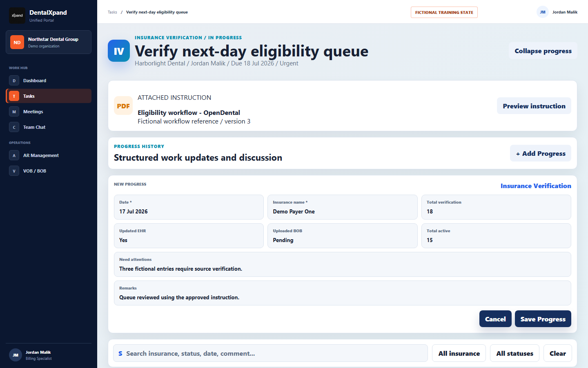Click Add Progress button
Image resolution: width=588 pixels, height=368 pixels.
tap(540, 153)
